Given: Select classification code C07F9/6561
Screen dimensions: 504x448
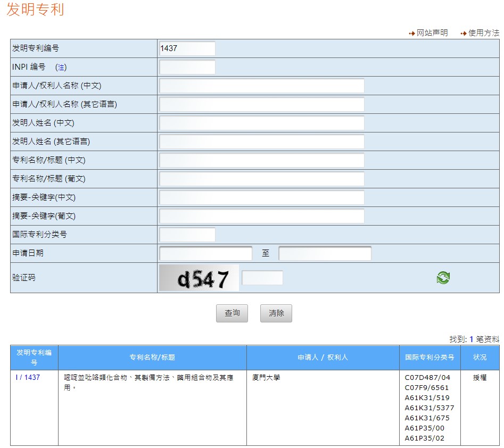Looking at the screenshot, I should 426,387.
